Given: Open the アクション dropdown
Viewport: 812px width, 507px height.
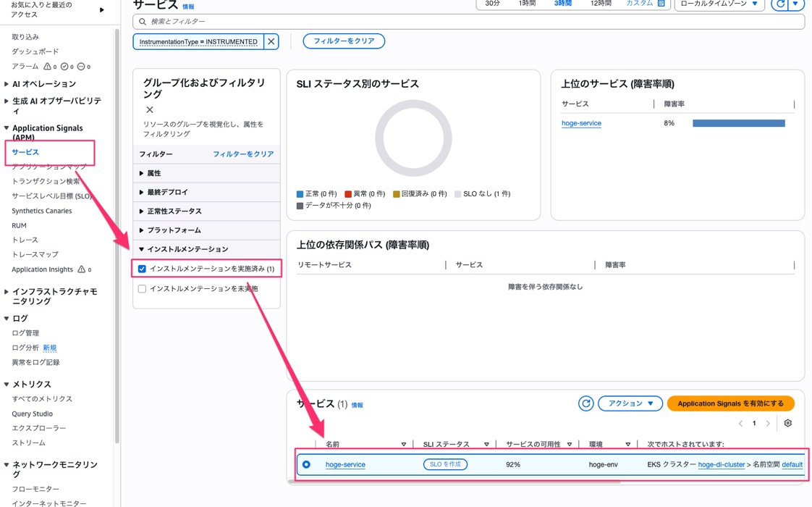Looking at the screenshot, I should pos(630,403).
